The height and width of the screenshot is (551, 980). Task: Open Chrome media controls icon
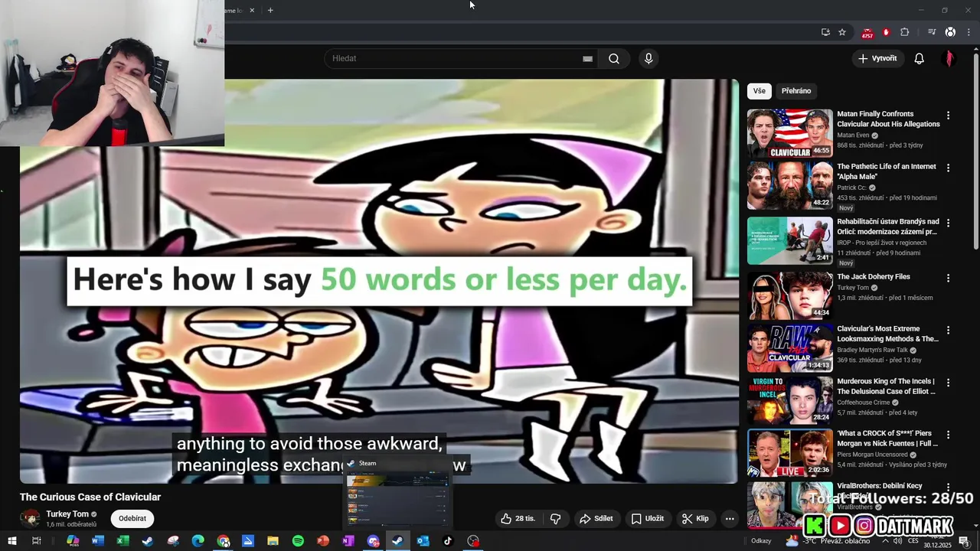(932, 32)
